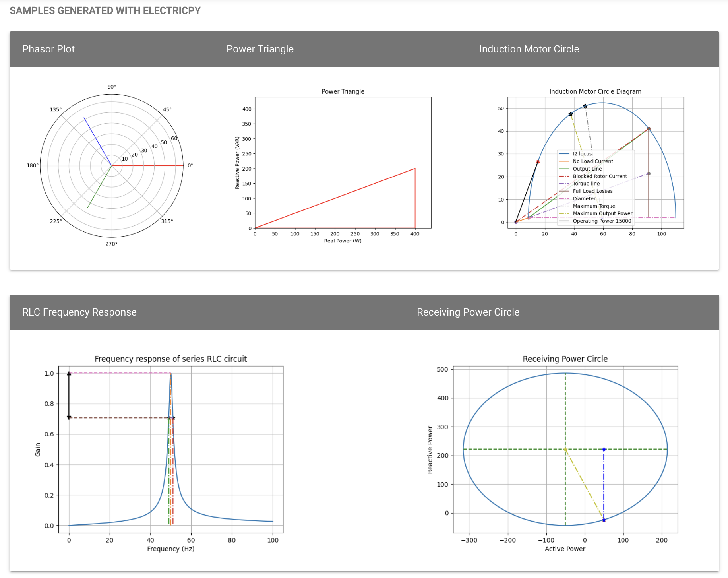Click the 'Operating Power 15000' legend entry
728x578 pixels.
(602, 221)
